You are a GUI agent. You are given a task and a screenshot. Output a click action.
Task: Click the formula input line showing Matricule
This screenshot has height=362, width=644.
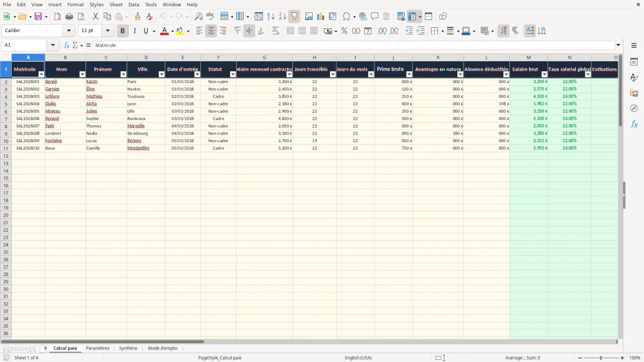click(354, 46)
